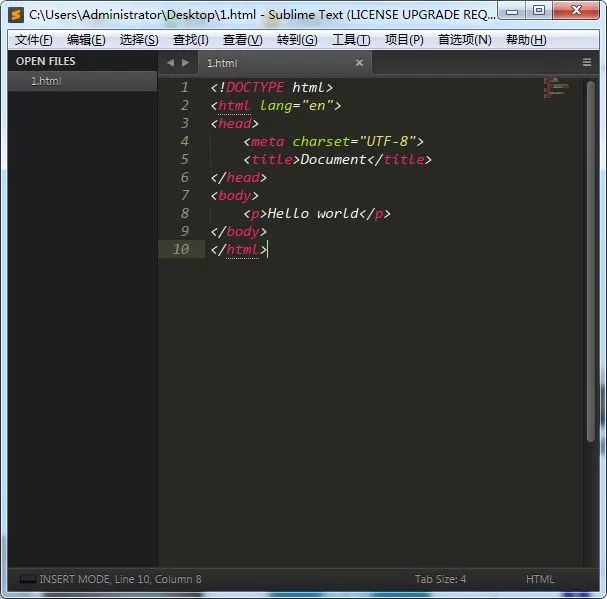Click the "UTF-8" string value
The width and height of the screenshot is (607, 599).
click(388, 141)
